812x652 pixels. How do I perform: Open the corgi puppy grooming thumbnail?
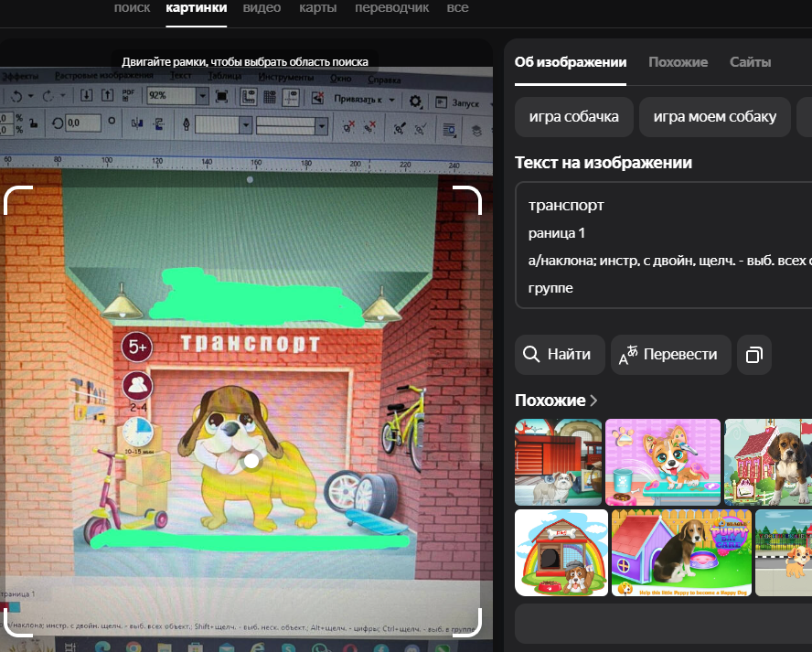(x=663, y=462)
